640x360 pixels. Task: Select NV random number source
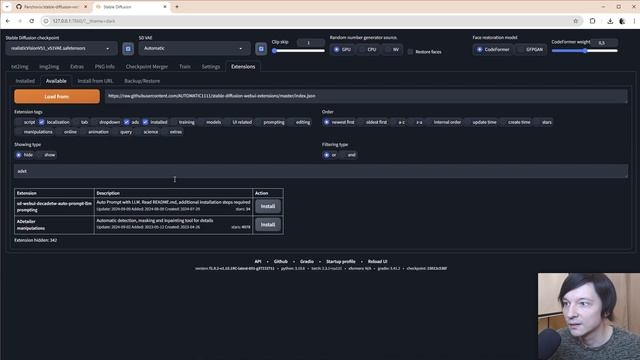[392, 49]
